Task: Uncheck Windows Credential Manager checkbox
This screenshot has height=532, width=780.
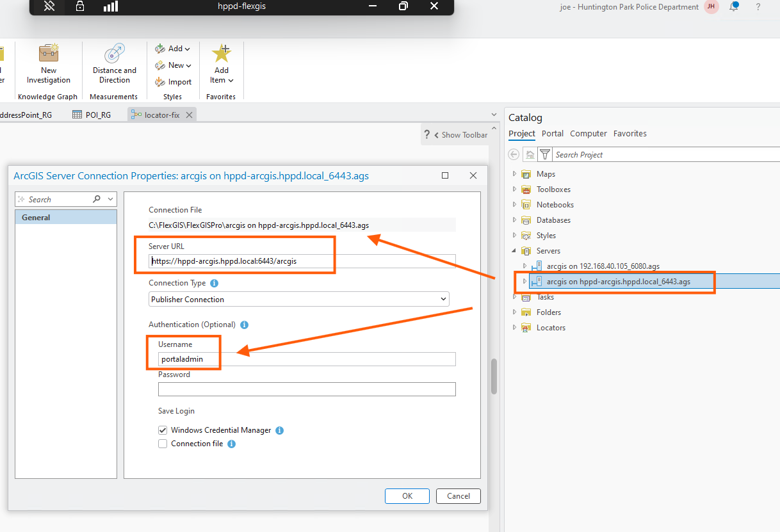Action: [x=163, y=430]
